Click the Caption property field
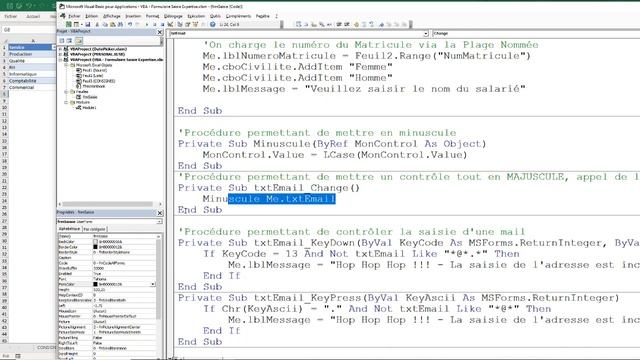Screen dimensions: 640x360 (x=124, y=258)
